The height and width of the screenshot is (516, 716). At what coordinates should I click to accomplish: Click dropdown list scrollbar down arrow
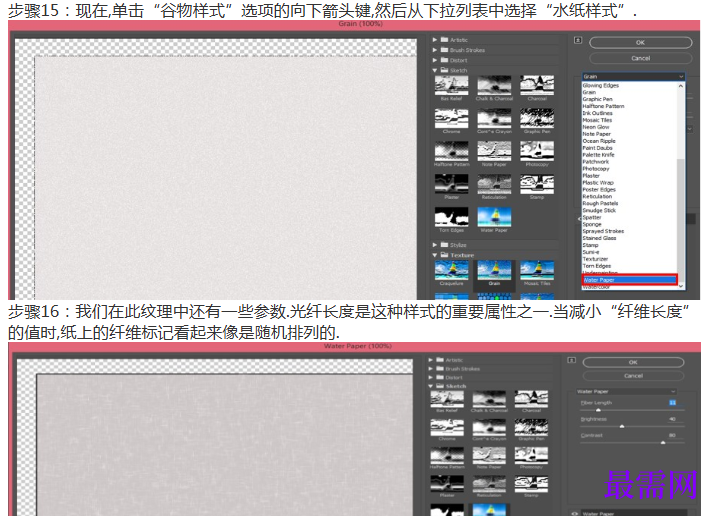(x=681, y=286)
